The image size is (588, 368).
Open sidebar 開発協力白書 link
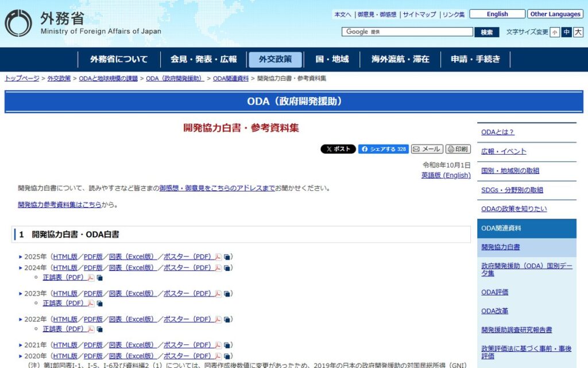500,247
